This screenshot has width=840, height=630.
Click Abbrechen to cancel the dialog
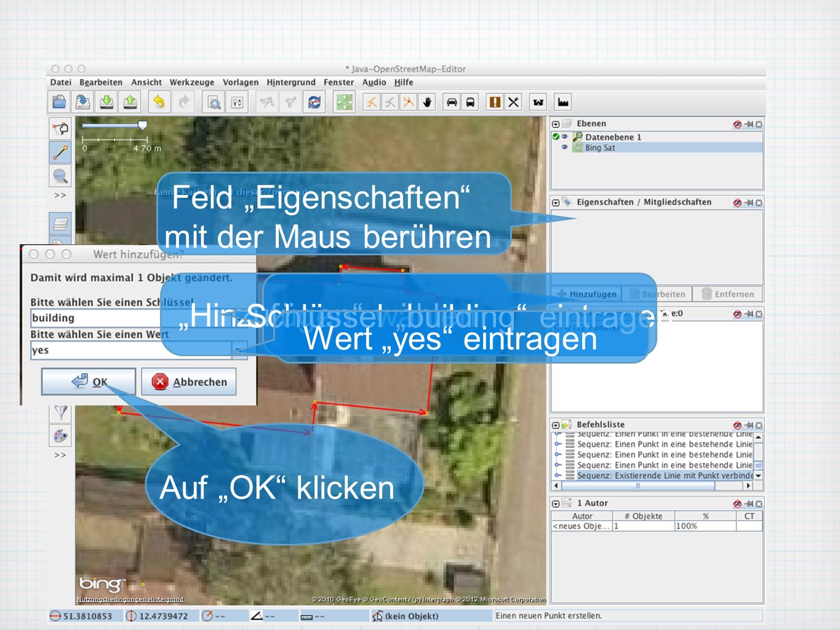(189, 381)
